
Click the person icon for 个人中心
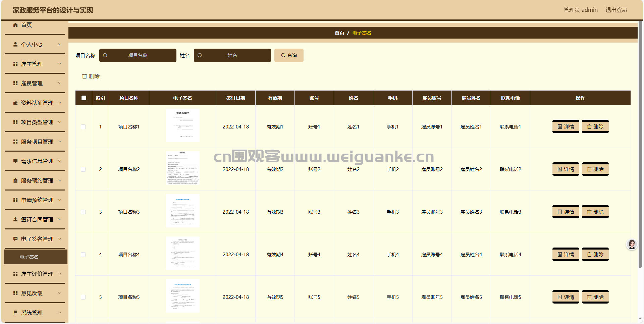point(15,44)
